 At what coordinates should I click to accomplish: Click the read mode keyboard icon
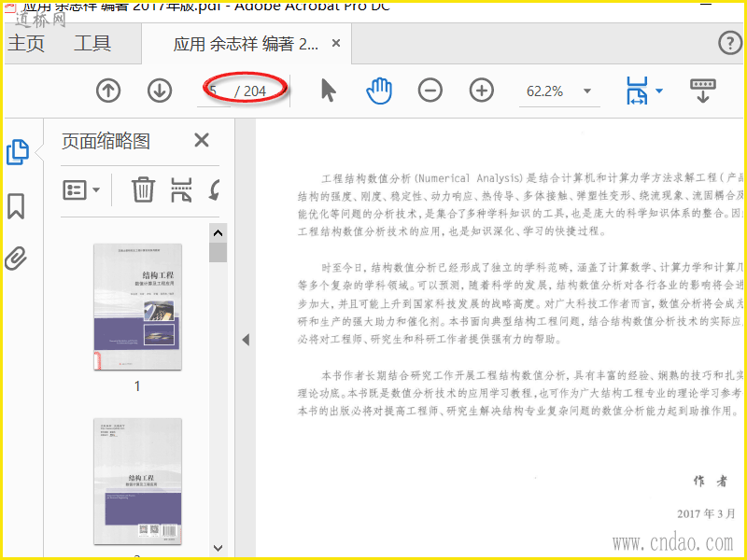tap(703, 91)
